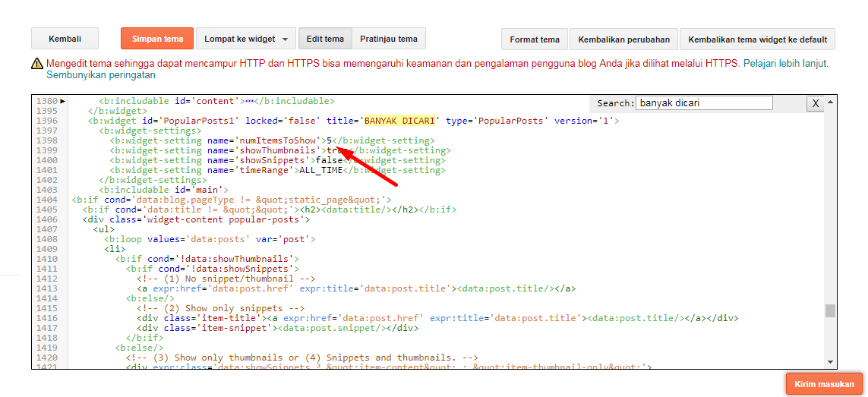Click the vertical scrollbar thumb
This screenshot has width=868, height=397.
[x=830, y=310]
